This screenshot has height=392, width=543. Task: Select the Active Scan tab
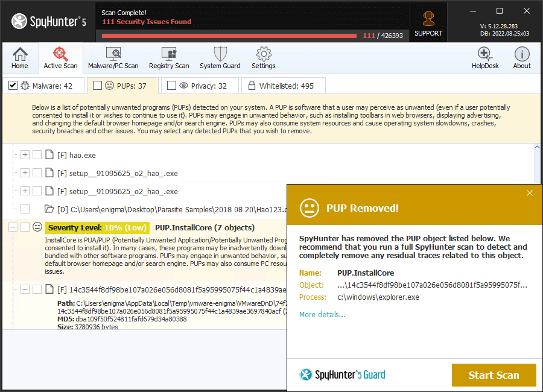(x=60, y=58)
